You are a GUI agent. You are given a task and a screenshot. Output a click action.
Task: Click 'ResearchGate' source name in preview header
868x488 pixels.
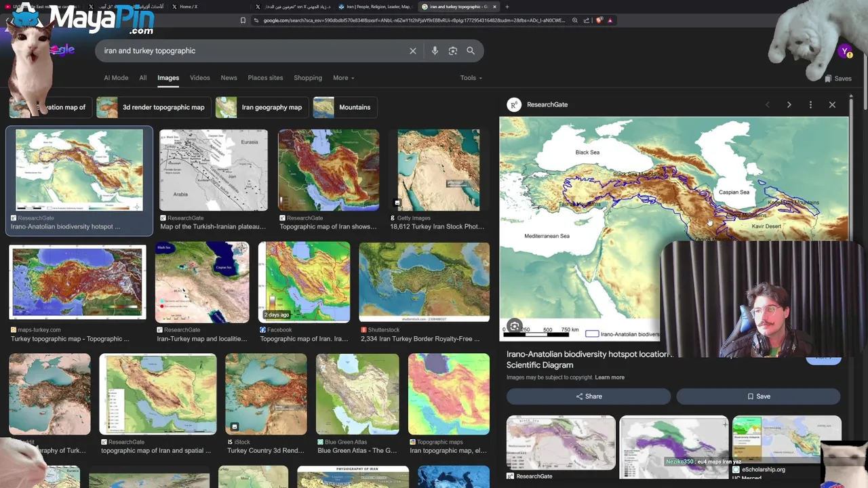pos(547,104)
